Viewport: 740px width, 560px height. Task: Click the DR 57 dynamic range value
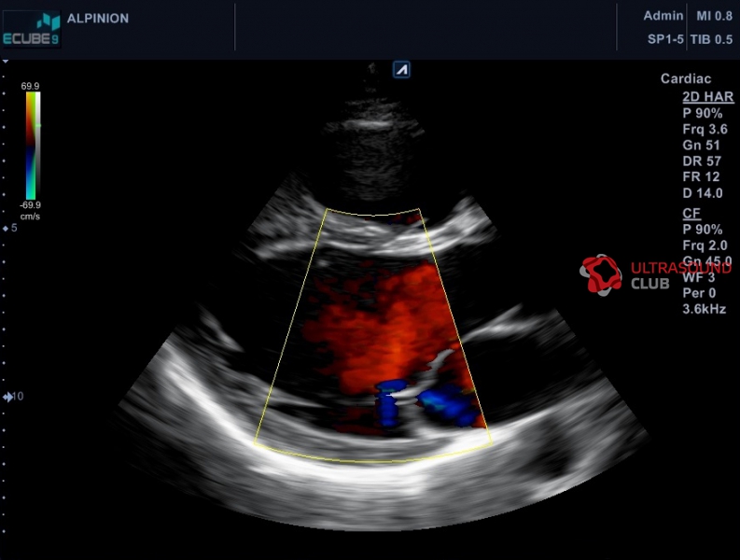click(x=702, y=161)
